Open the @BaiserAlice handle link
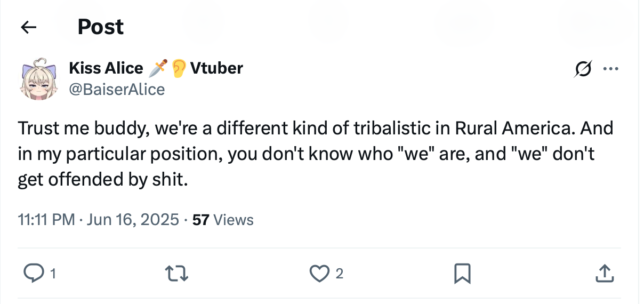This screenshot has width=644, height=304. click(x=117, y=89)
